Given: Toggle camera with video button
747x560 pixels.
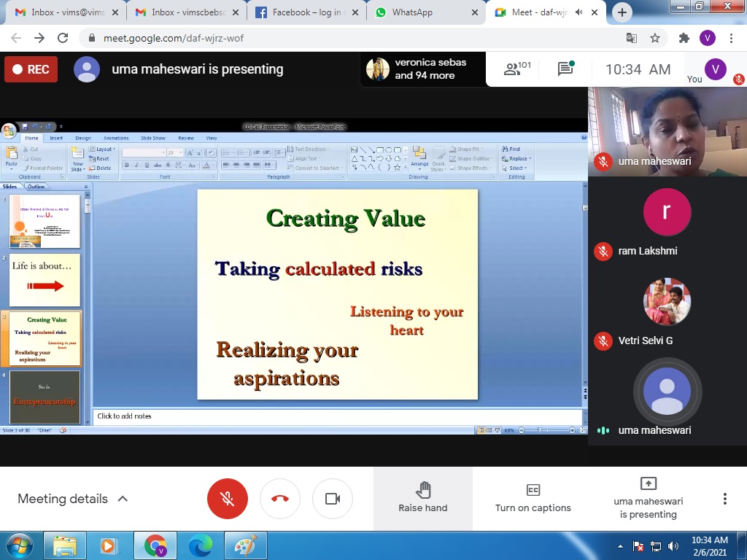Looking at the screenshot, I should [x=333, y=499].
